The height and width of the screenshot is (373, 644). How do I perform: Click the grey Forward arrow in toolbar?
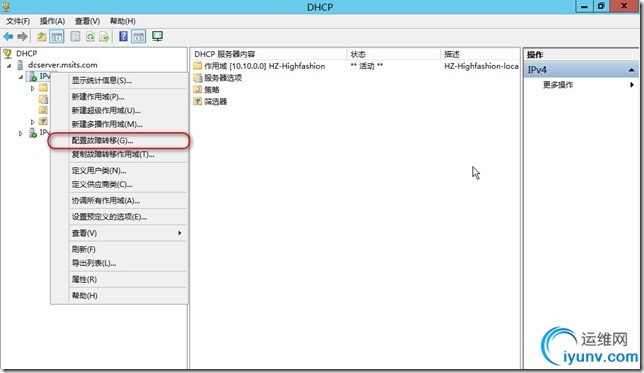23,37
